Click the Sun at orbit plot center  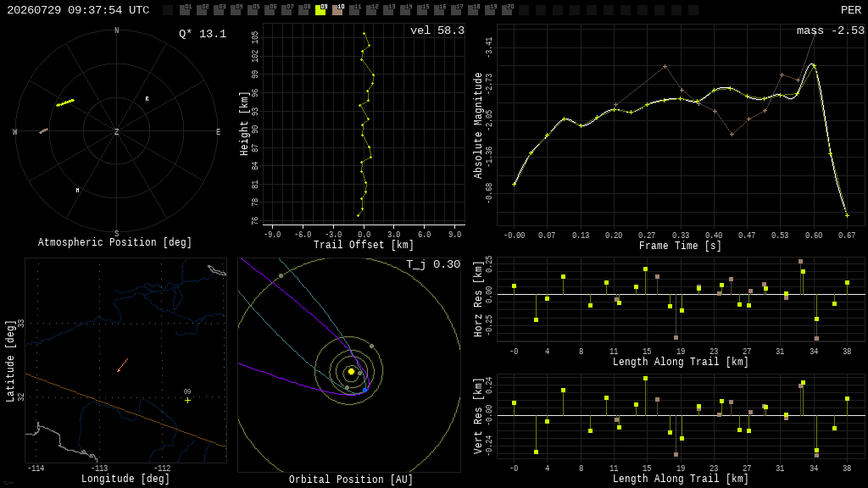[x=351, y=372]
